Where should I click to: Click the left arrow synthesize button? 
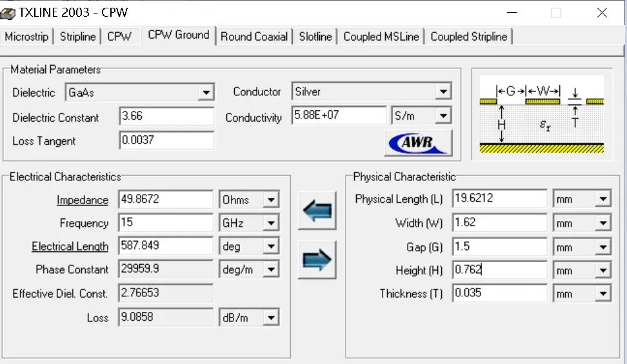click(x=317, y=211)
